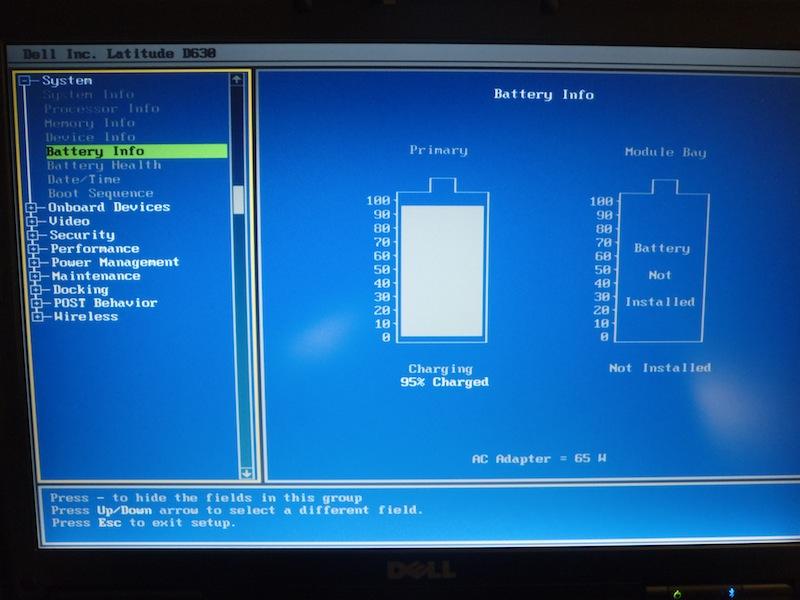Click the sidebar scrollbar thumb
This screenshot has height=600, width=800.
(x=239, y=199)
